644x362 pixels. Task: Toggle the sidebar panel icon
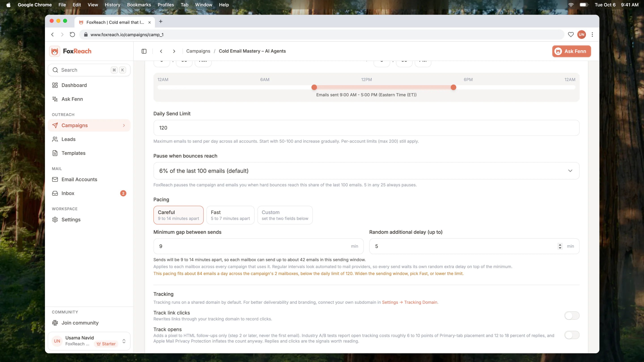(144, 51)
